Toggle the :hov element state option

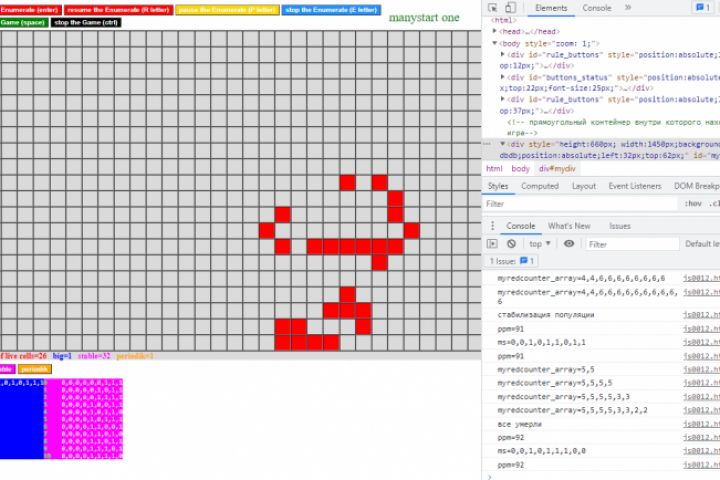(692, 203)
